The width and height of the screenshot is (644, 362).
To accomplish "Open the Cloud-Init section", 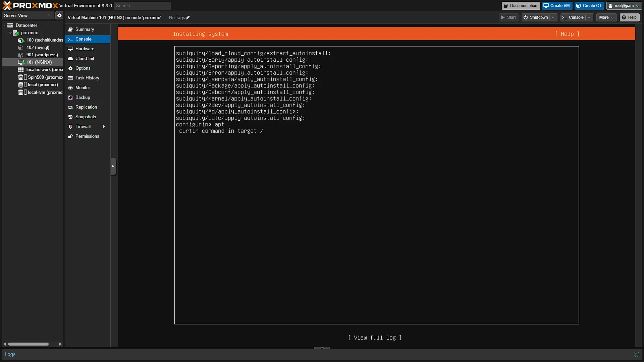I will coord(85,59).
